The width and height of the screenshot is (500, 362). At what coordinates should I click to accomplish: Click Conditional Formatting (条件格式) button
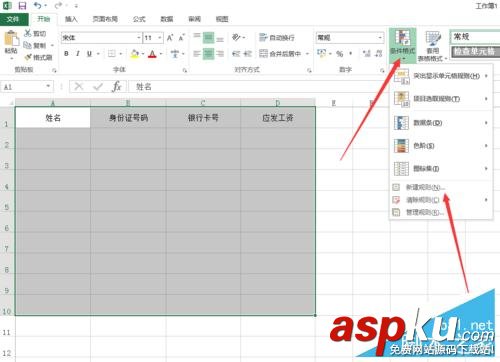tap(402, 46)
